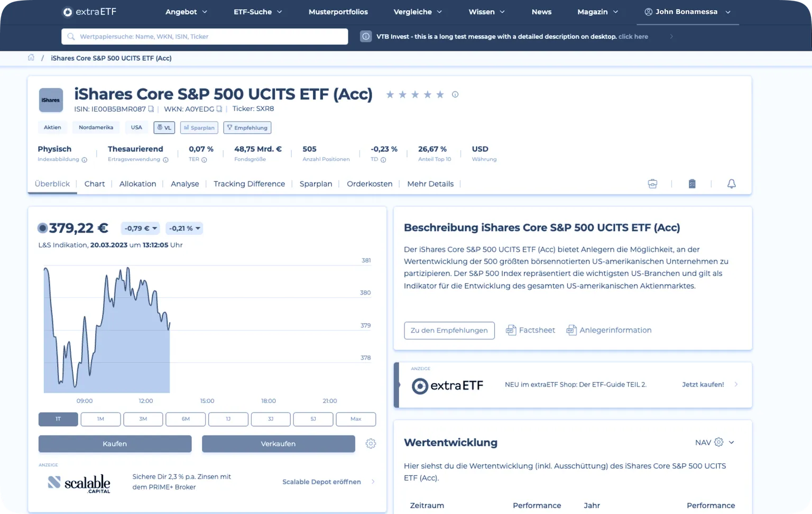
Task: Click the watchlist clipboard icon
Action: point(692,184)
